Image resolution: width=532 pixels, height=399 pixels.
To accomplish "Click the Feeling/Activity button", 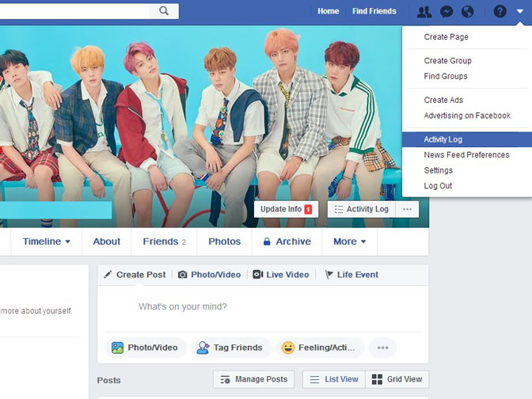I will 321,348.
